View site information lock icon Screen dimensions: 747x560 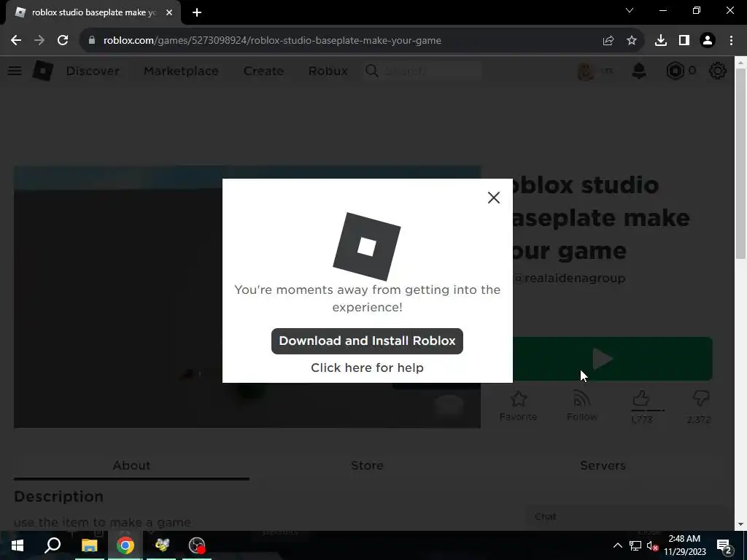92,41
